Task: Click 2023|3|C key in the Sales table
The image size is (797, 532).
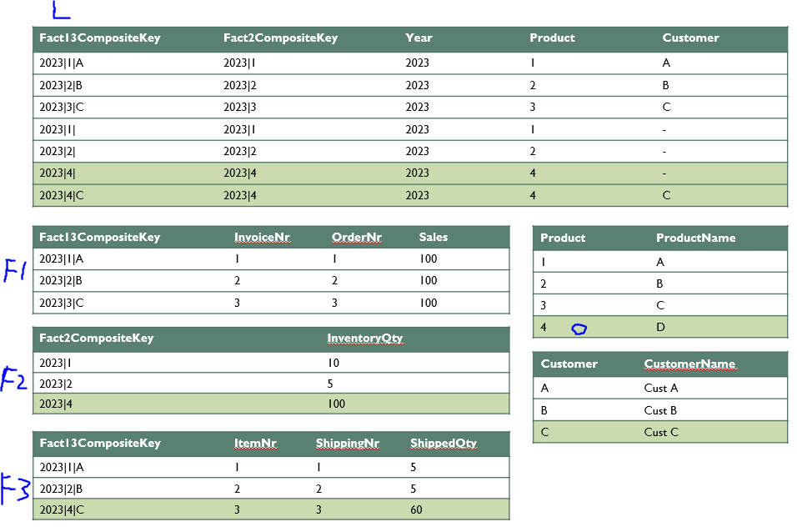Action: 62,304
